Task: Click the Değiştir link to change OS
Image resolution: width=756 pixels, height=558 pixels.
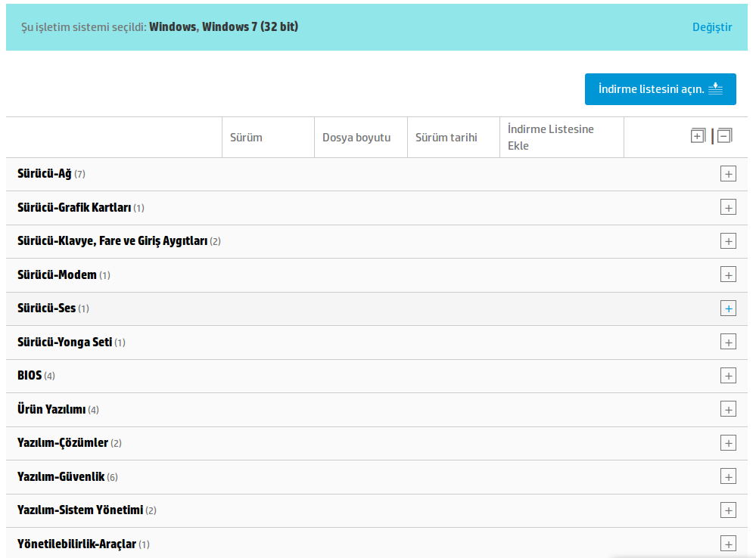Action: [x=712, y=27]
